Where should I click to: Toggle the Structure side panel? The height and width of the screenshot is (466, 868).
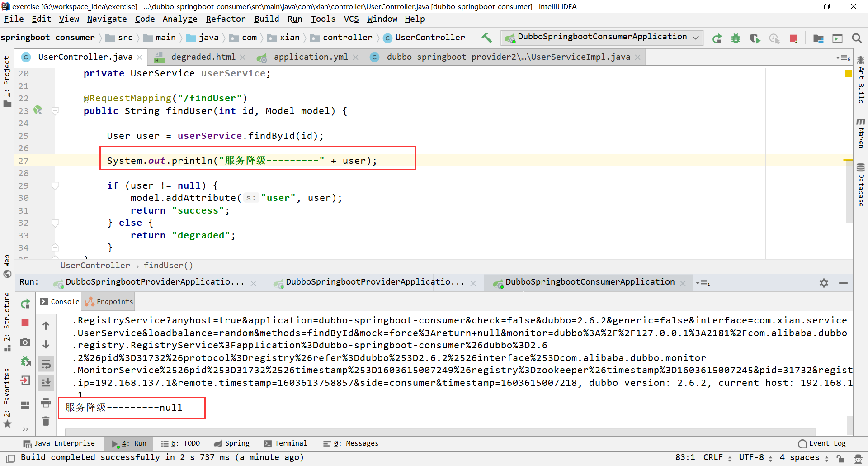[x=7, y=322]
